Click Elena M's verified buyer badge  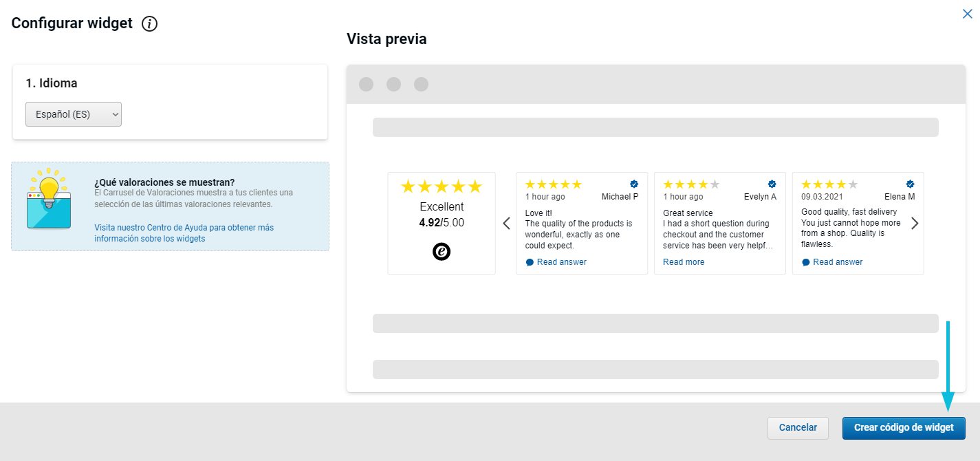910,184
